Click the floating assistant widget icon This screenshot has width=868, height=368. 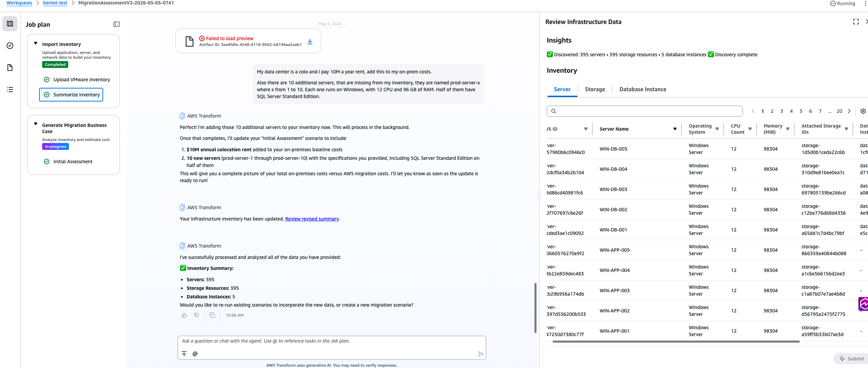pyautogui.click(x=863, y=304)
